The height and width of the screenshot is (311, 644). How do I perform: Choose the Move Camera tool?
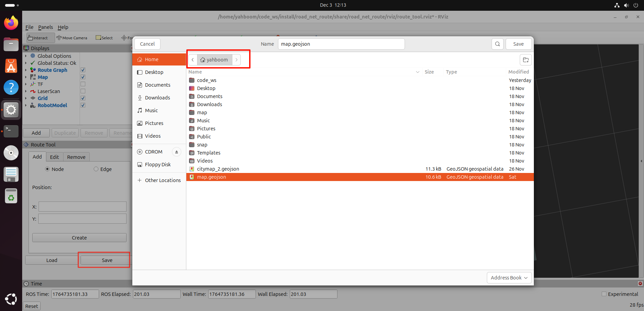pyautogui.click(x=72, y=38)
